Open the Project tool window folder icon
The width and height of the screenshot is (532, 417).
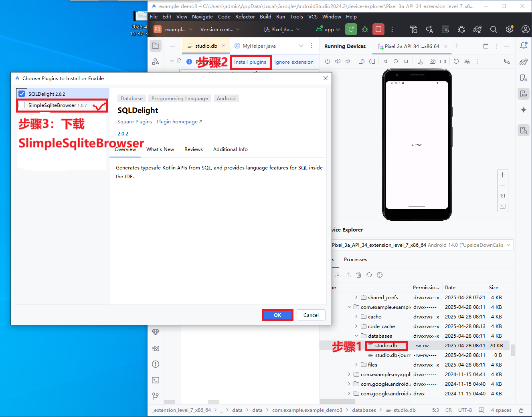coord(156,46)
